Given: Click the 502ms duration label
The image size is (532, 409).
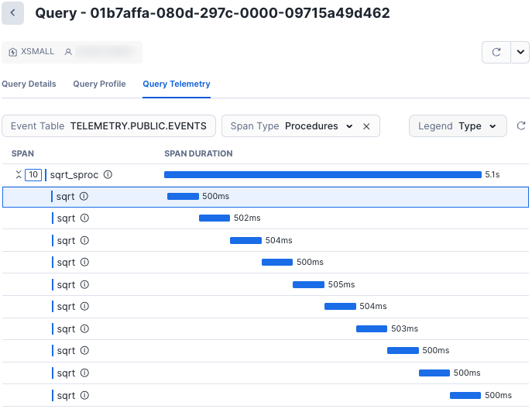Looking at the screenshot, I should [247, 218].
